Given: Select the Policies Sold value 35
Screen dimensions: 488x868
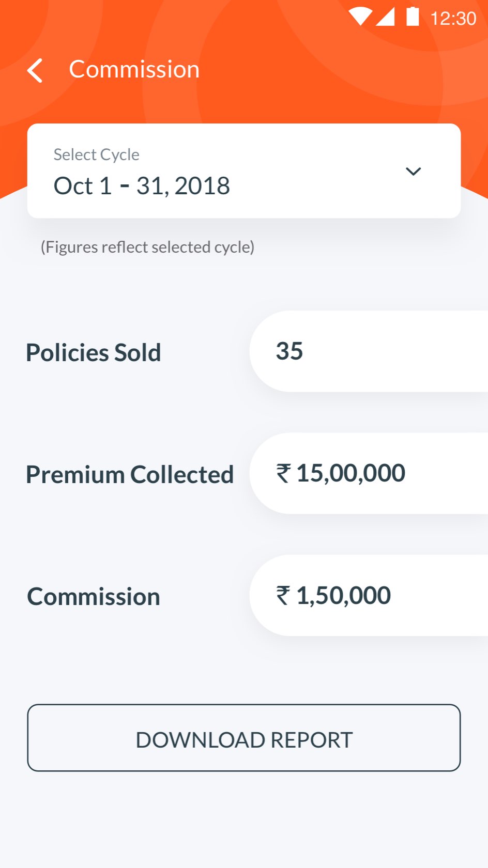Looking at the screenshot, I should pos(369,351).
